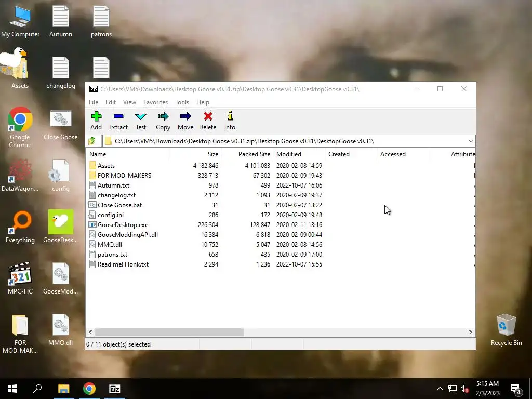Click the Extract toolbar icon
The image size is (532, 399).
(x=118, y=121)
